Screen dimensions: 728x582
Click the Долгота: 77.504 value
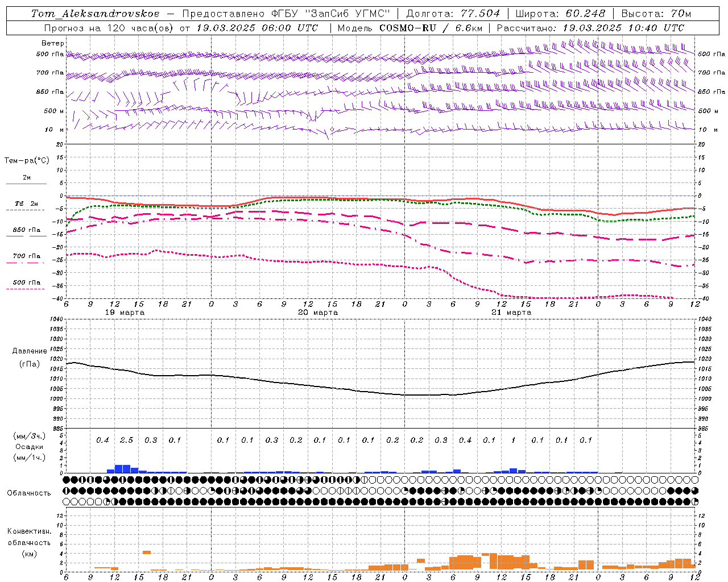coord(453,13)
